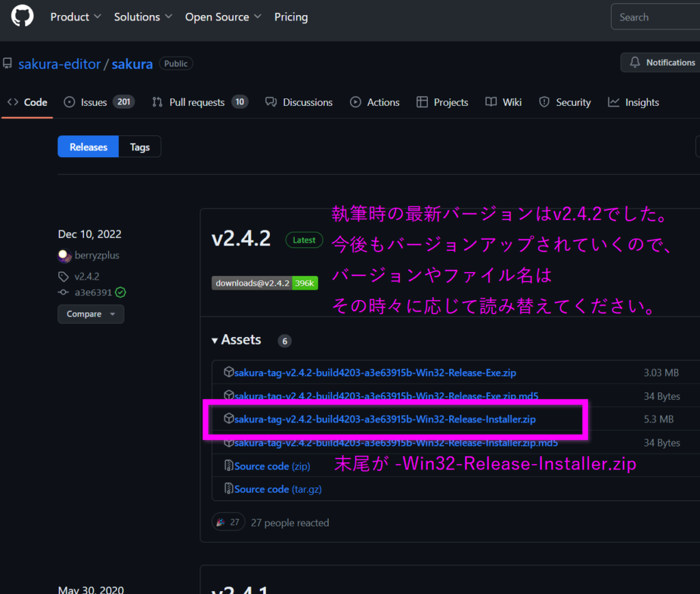The width and height of the screenshot is (700, 594).
Task: Open commit a3e6391 link
Action: pyautogui.click(x=93, y=293)
